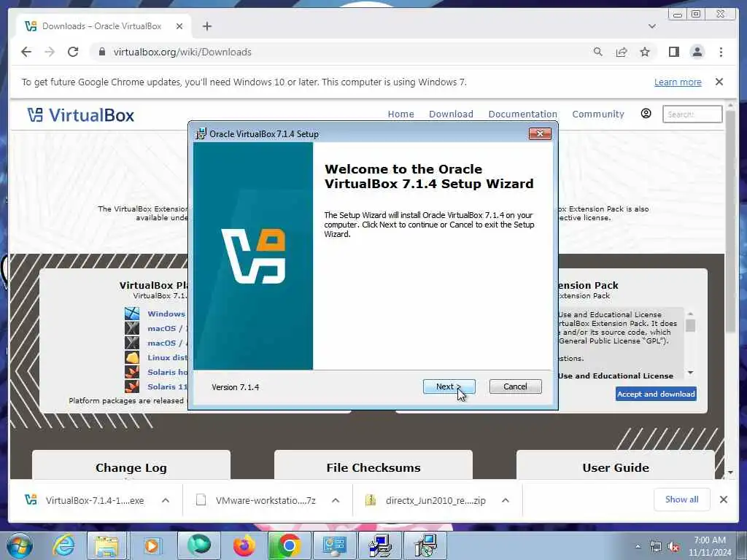Click the share page icon in Chrome
The image size is (747, 560).
[x=622, y=52]
